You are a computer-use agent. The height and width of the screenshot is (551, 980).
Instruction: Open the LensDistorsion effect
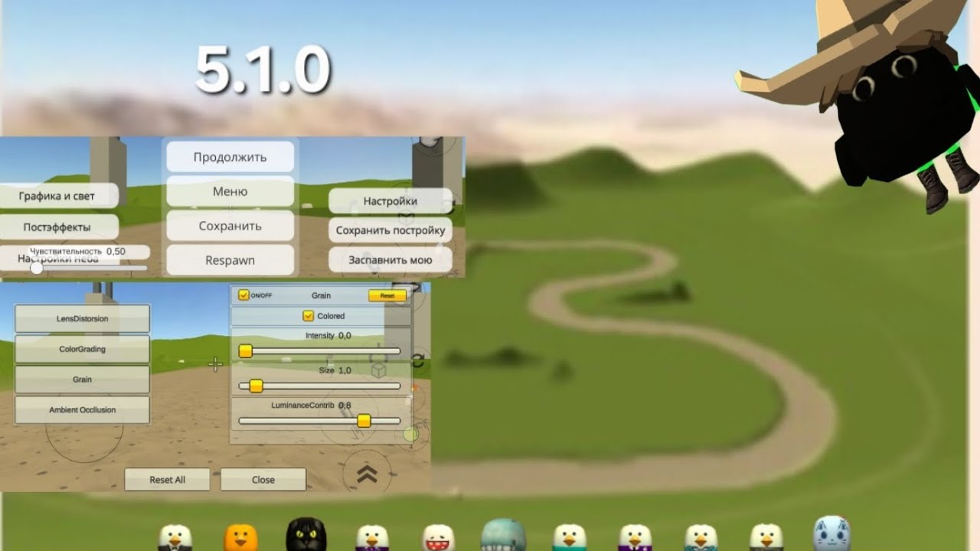coord(83,318)
